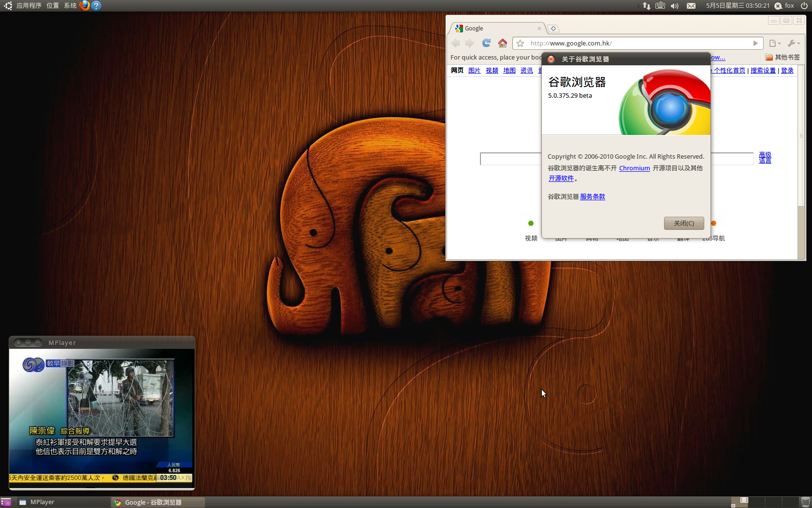The height and width of the screenshot is (508, 812).
Task: Open the page menu dropdown
Action: [x=775, y=44]
